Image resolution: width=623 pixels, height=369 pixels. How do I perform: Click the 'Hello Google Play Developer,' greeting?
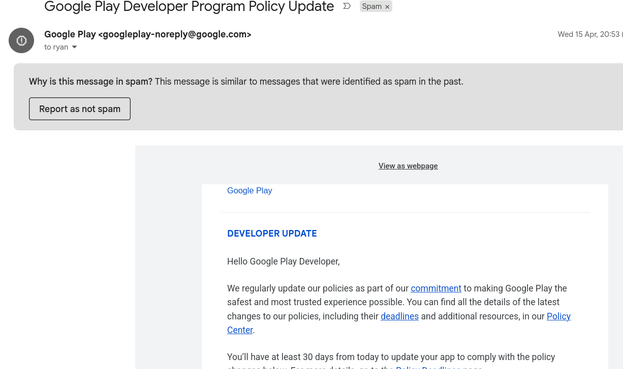(x=283, y=261)
